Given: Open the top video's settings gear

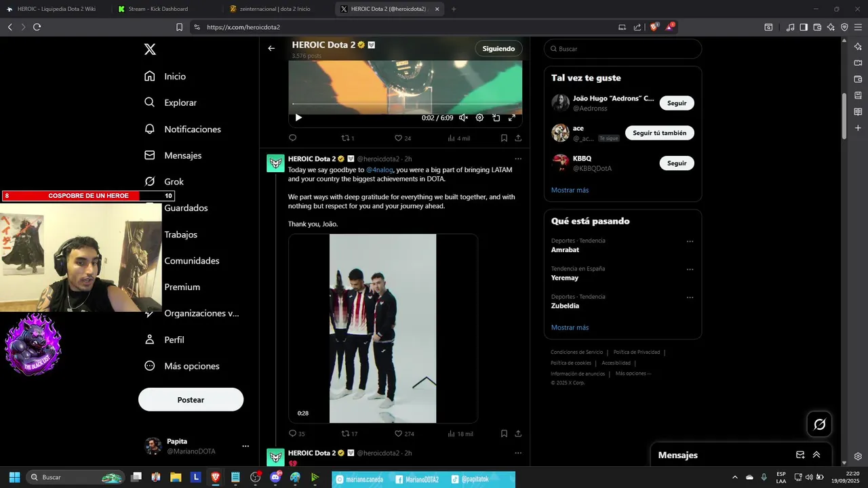Looking at the screenshot, I should click(x=479, y=117).
